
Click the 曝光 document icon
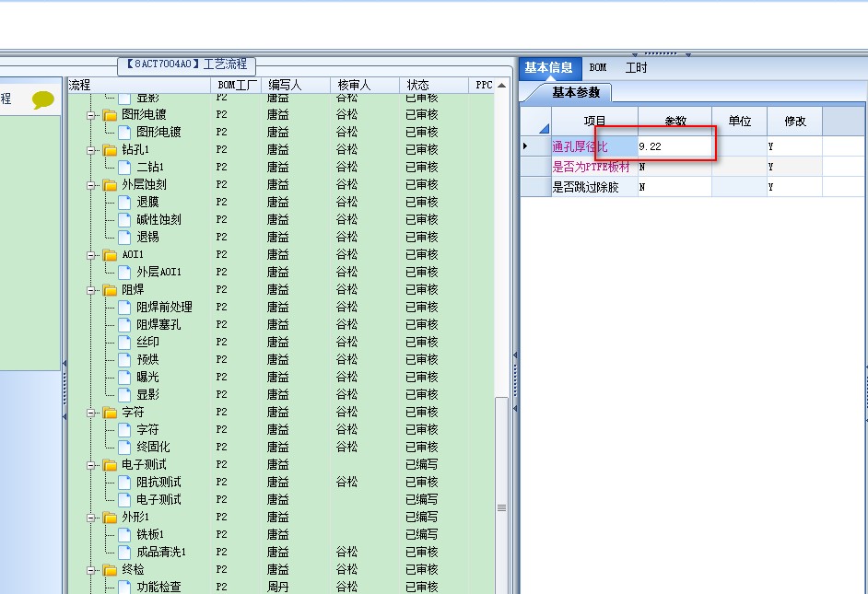coord(124,378)
